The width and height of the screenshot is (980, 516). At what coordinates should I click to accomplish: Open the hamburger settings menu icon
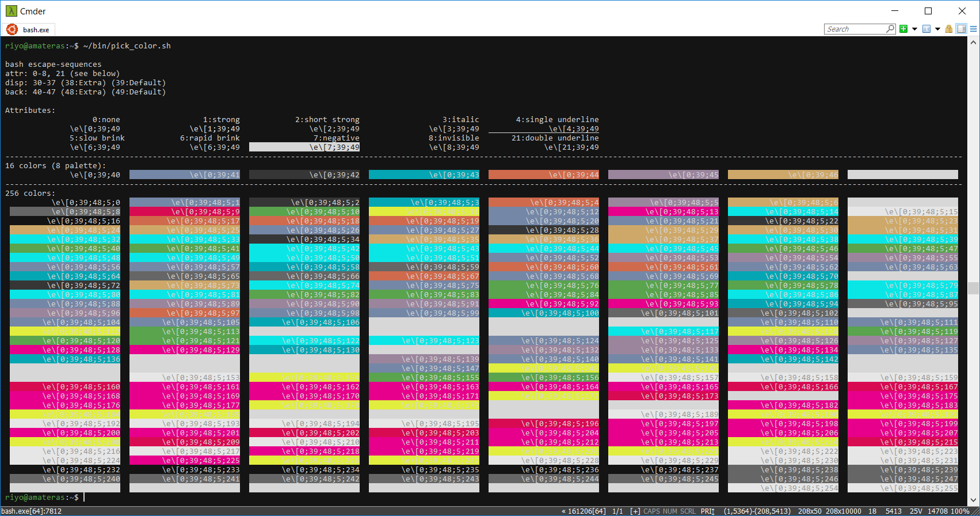(x=974, y=29)
